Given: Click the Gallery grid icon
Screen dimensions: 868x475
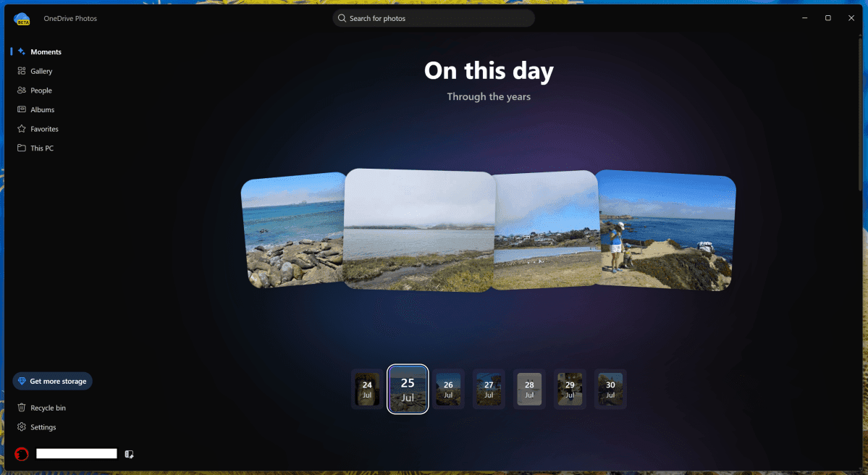Looking at the screenshot, I should (22, 71).
